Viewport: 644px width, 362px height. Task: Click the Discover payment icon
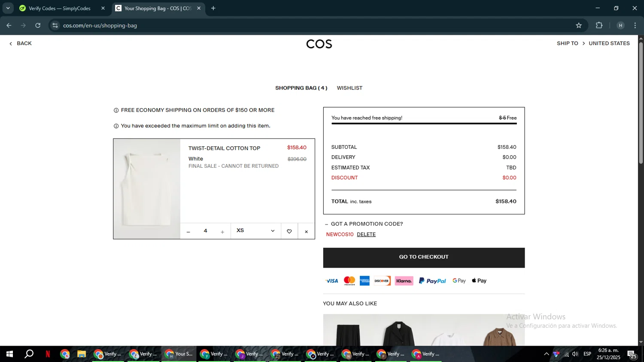pos(382,281)
